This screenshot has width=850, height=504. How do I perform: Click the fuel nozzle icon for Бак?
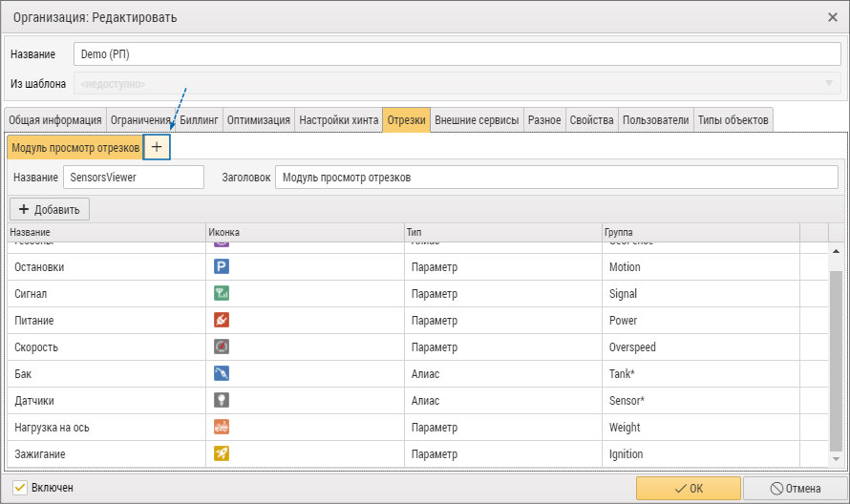(222, 373)
